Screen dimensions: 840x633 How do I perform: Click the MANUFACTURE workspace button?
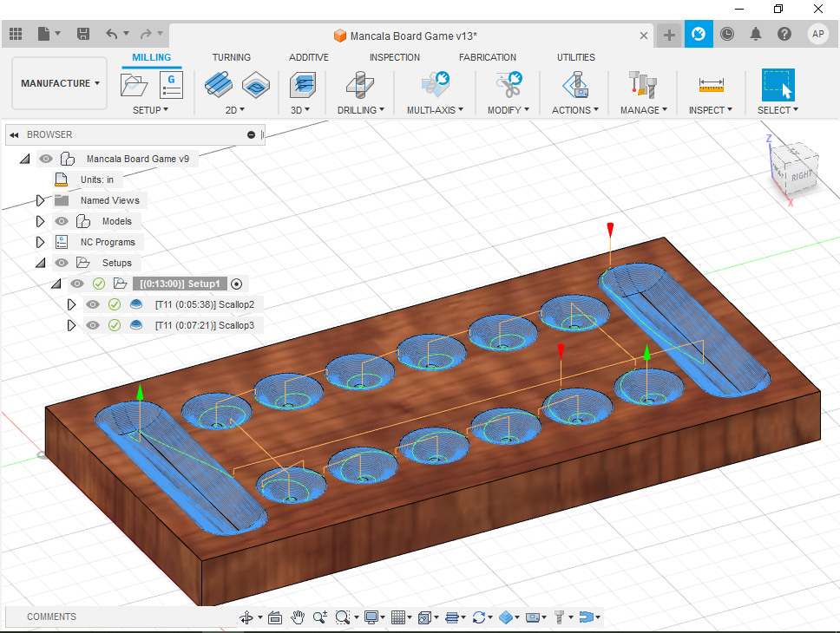58,82
